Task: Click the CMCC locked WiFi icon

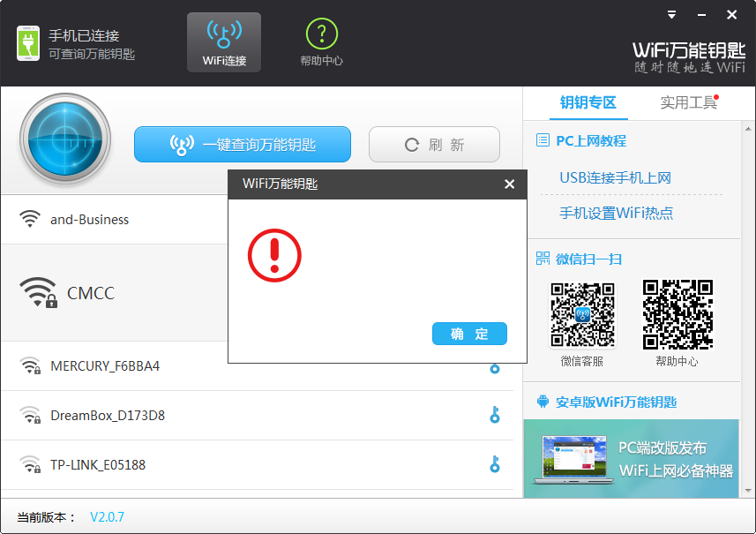Action: tap(39, 292)
